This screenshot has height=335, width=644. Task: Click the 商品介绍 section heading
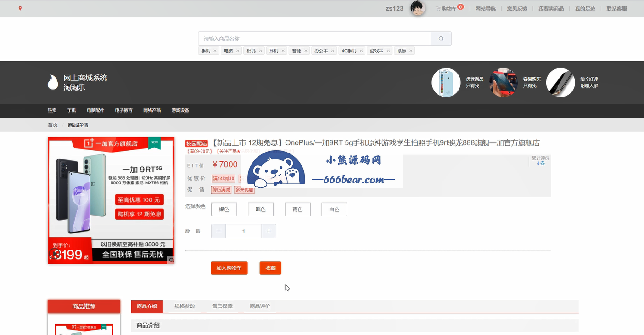(148, 325)
